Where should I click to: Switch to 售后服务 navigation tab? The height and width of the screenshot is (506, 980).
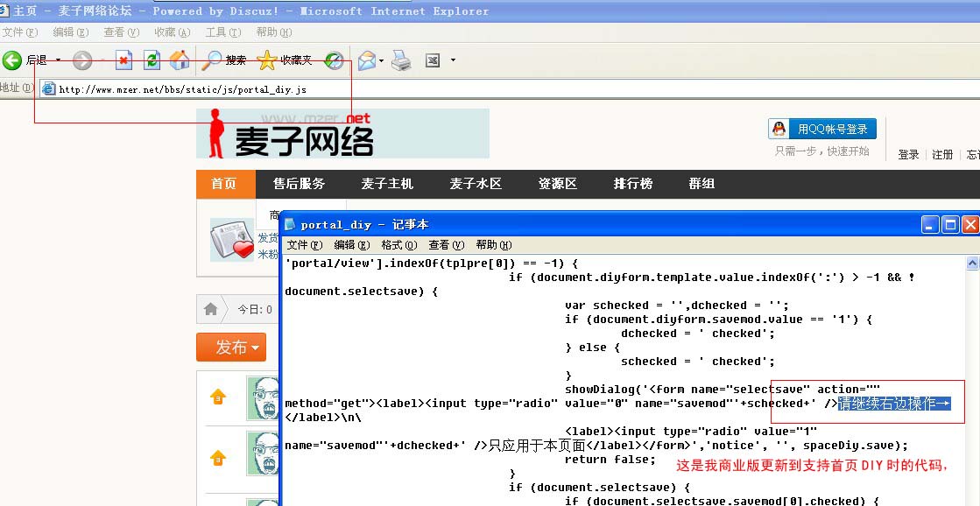pyautogui.click(x=299, y=184)
